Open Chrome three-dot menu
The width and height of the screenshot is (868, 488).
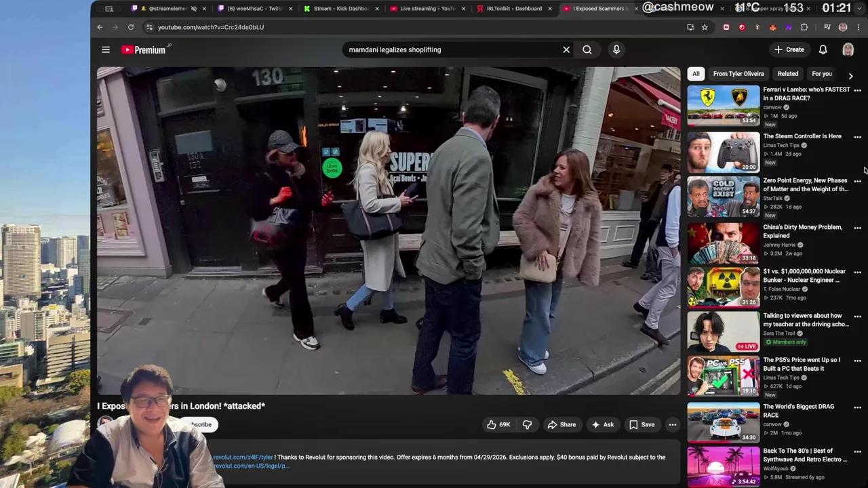[858, 27]
